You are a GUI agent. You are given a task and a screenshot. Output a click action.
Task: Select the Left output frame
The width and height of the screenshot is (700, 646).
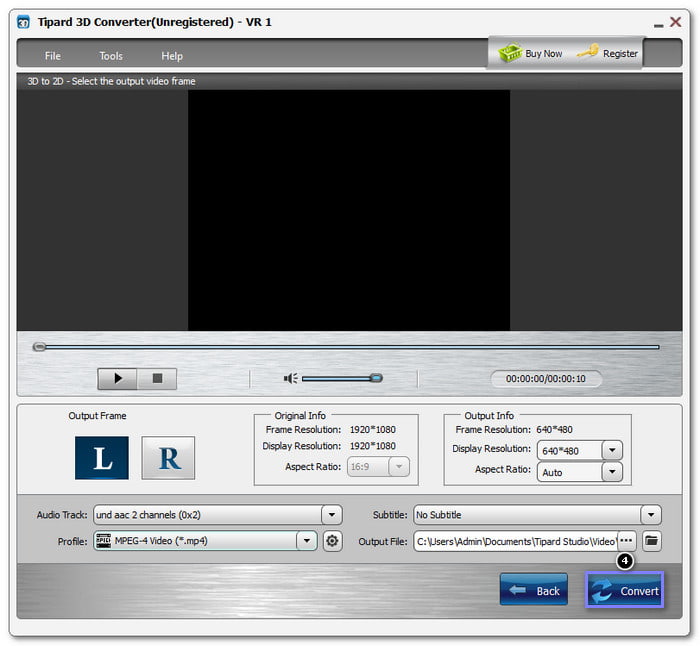point(102,458)
